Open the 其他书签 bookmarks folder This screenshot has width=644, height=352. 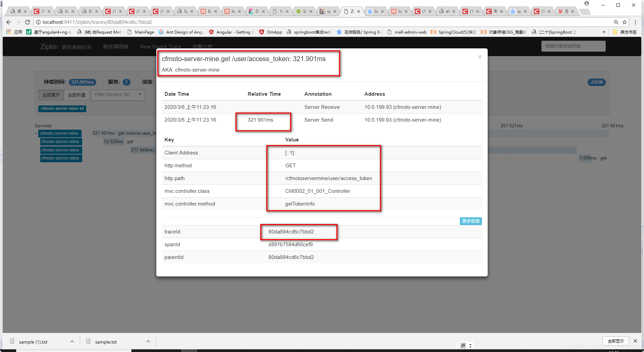[x=625, y=32]
